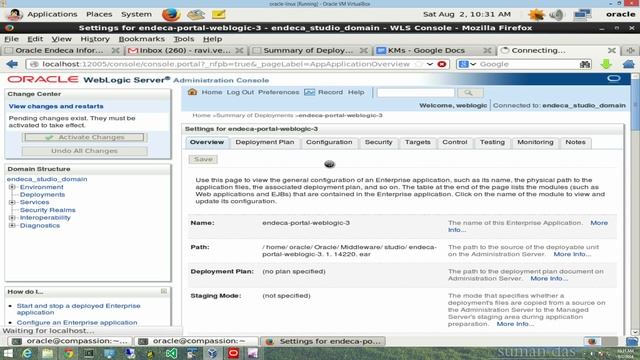Open the volume speaker icon in top panel
The height and width of the screenshot is (360, 640).
[556, 15]
